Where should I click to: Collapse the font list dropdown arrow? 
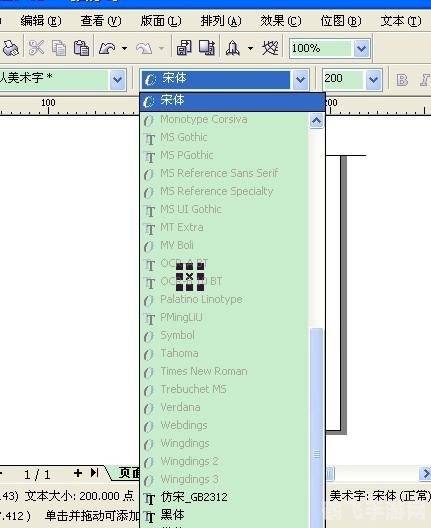pos(300,80)
